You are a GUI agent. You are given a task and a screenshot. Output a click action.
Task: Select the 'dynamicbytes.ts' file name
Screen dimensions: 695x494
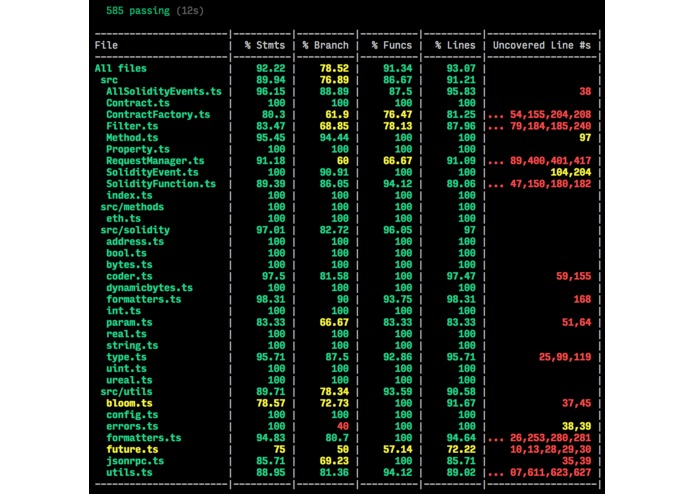click(149, 288)
